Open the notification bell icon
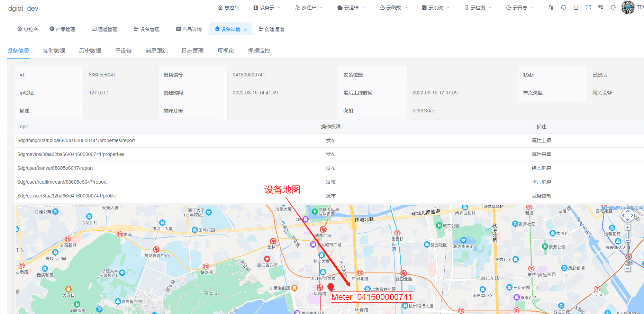Screen dimensions: 644x314 563,7
